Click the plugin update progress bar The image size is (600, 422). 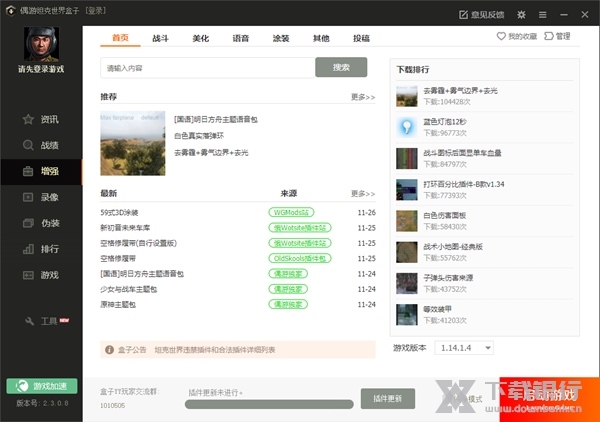pos(269,404)
